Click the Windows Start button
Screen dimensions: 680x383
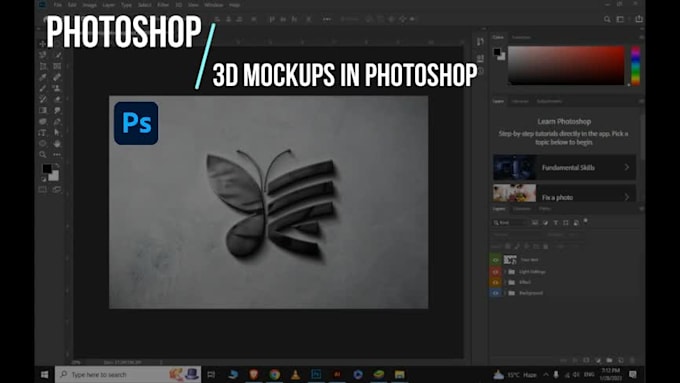click(44, 374)
